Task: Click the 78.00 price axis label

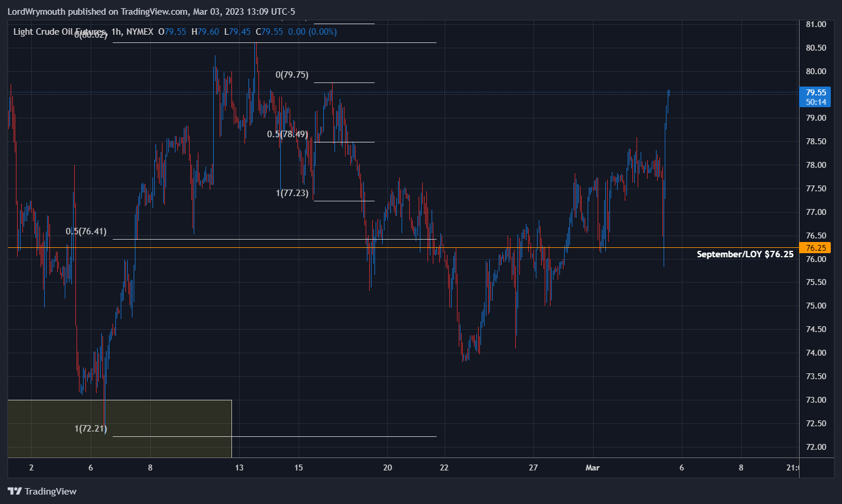Action: click(x=816, y=165)
